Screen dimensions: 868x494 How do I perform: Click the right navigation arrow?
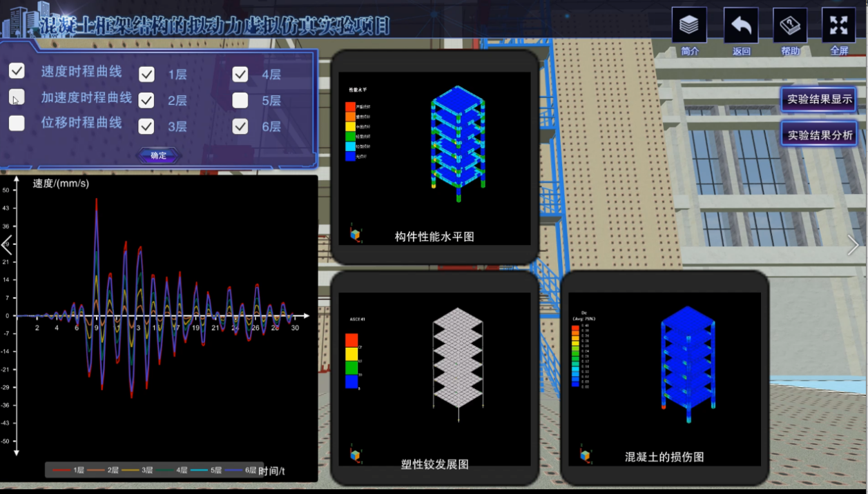[853, 245]
